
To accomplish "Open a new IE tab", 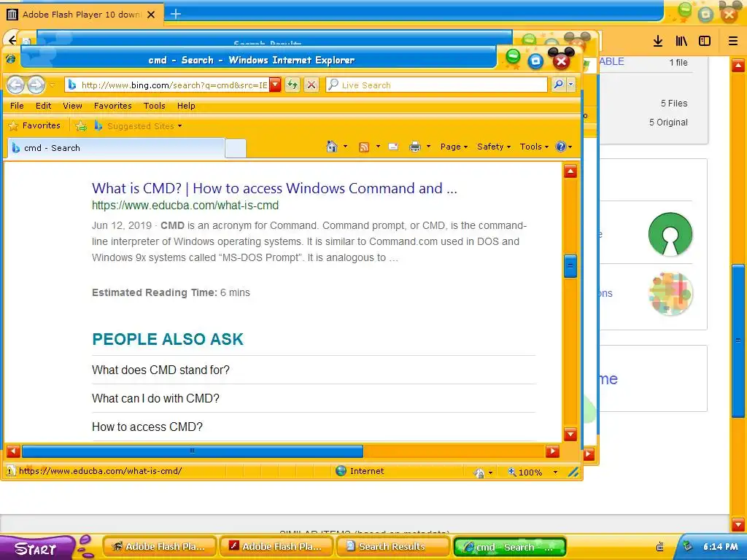I will click(x=236, y=149).
